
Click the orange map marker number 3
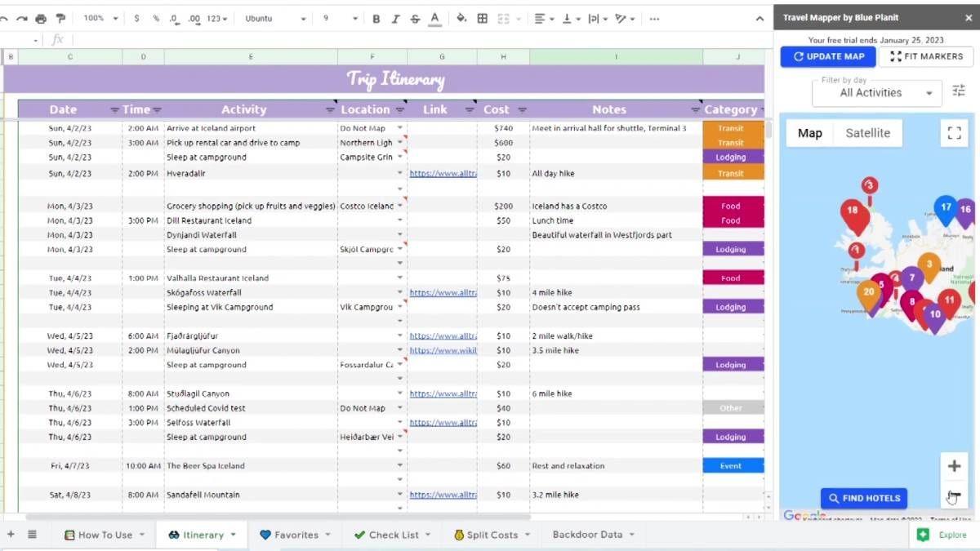click(928, 266)
